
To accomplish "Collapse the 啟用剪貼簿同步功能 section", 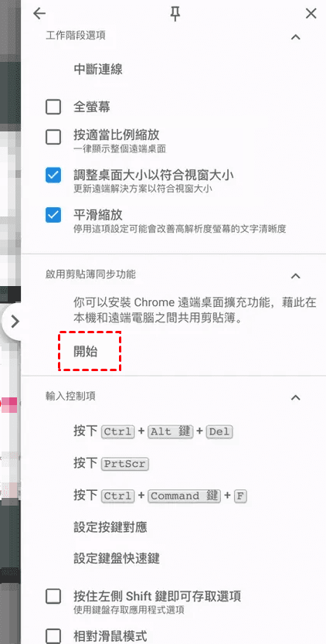I will pos(295,275).
